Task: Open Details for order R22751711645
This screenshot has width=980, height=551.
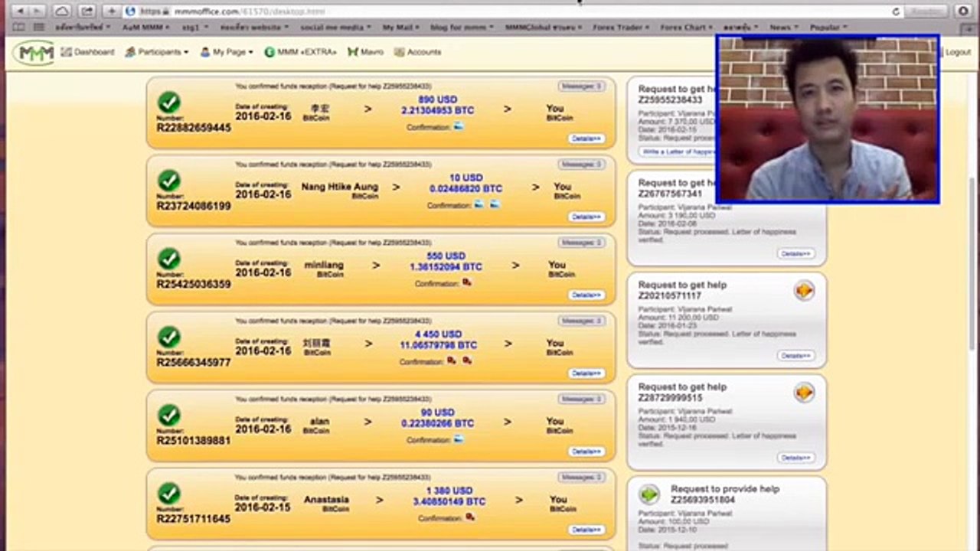Action: pyautogui.click(x=586, y=530)
